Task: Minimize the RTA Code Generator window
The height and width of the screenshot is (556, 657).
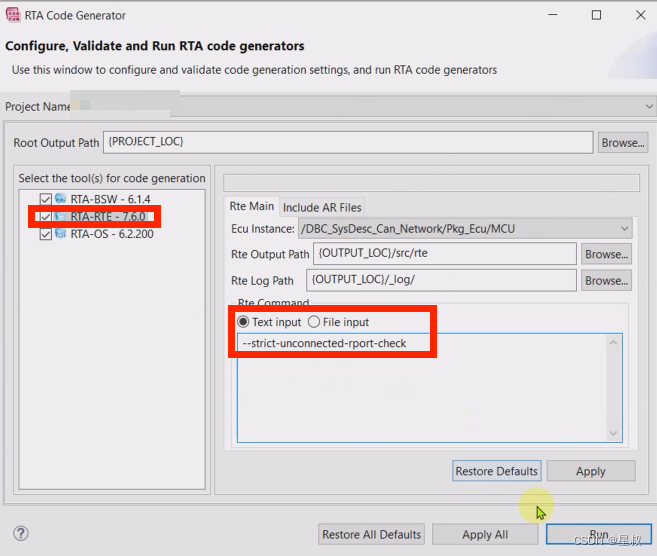Action: pos(553,15)
